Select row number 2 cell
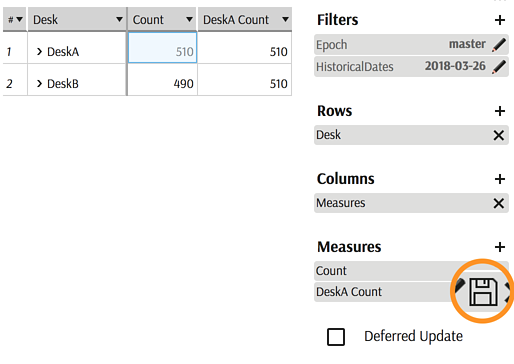This screenshot has height=364, width=514. click(x=15, y=80)
